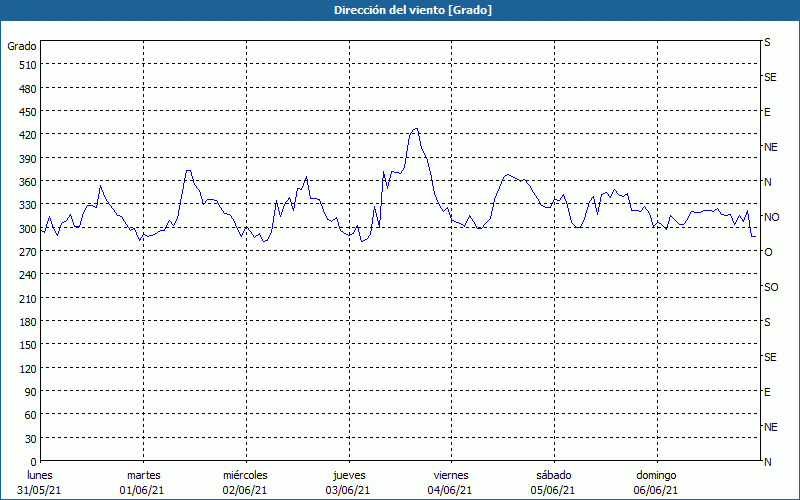Select the 480 value on degree axis
Viewport: 800px width, 500px height.
pos(29,89)
